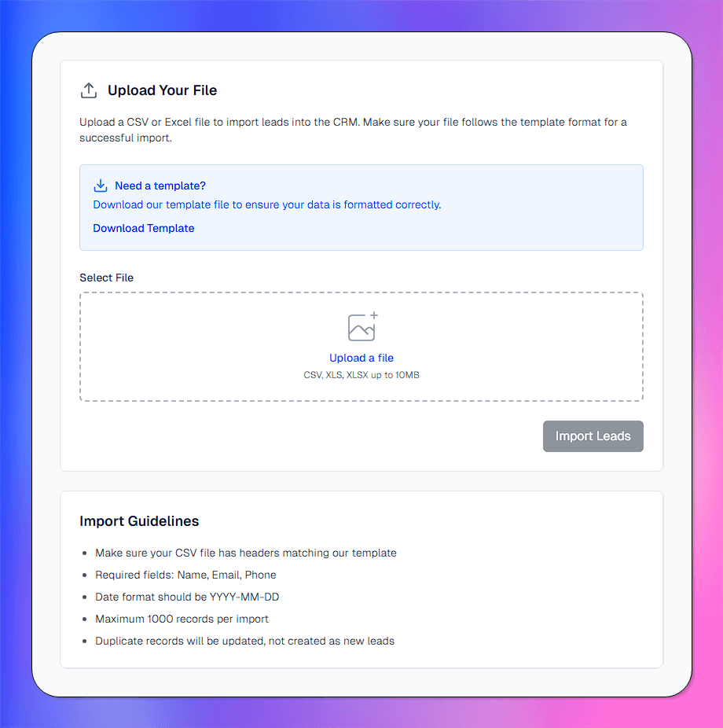This screenshot has width=723, height=728.
Task: Click the image-plus icon in the drop zone
Action: 362,327
